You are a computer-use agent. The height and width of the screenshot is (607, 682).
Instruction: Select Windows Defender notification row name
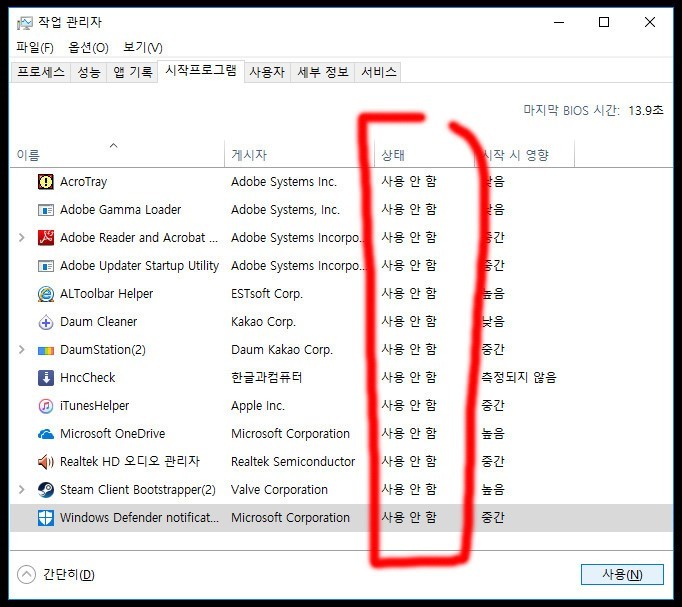tap(139, 517)
